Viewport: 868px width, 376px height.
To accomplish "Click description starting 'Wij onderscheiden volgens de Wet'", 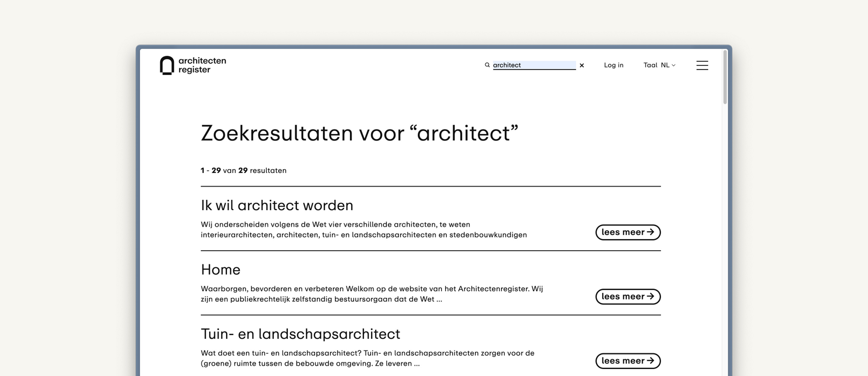I will pos(364,230).
